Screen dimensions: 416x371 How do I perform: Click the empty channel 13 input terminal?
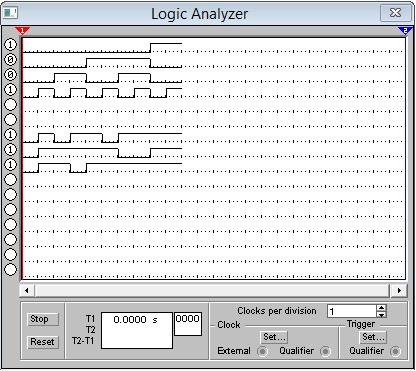[10, 224]
